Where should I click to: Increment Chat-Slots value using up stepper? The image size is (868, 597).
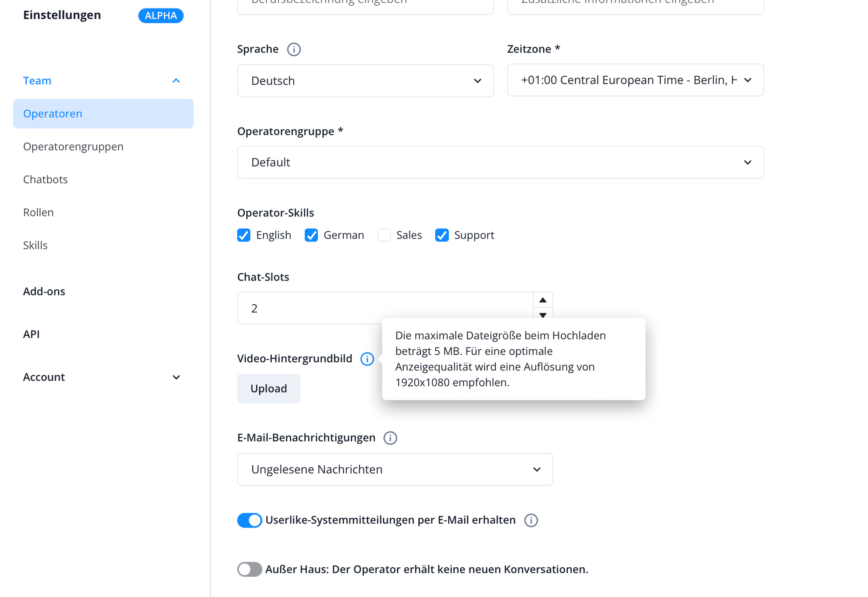543,300
